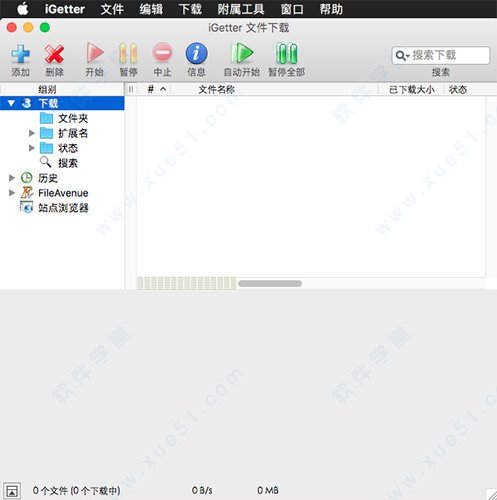Viewport: 497px width, 500px height.
Task: Click the Stop (中止) red circle icon
Action: click(x=162, y=53)
